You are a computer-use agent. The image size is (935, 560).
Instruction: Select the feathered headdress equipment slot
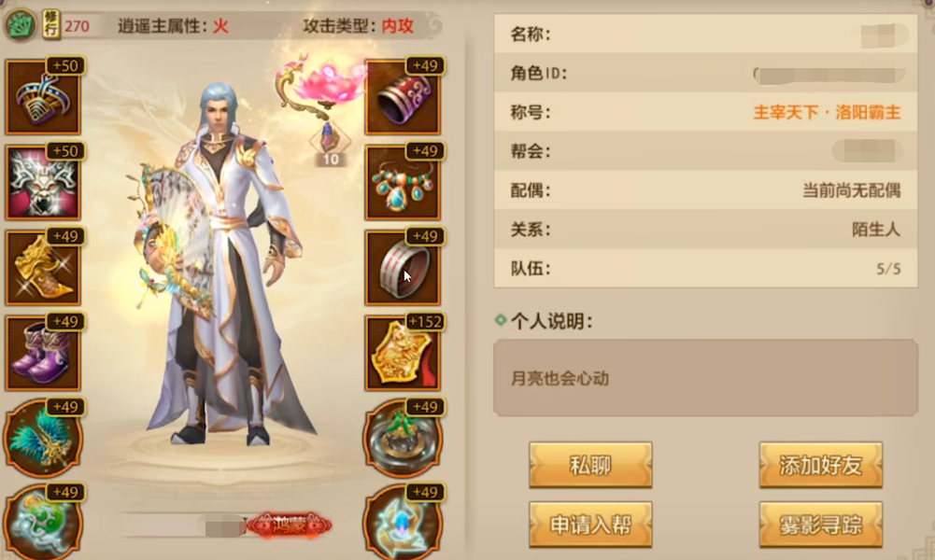[x=43, y=96]
